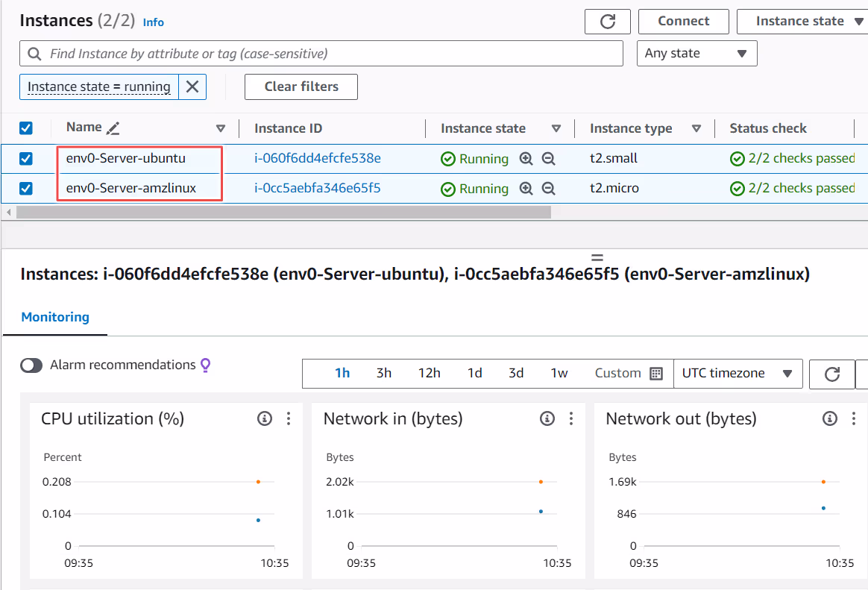The width and height of the screenshot is (868, 590).
Task: Click the left arrow of horizontal scrollbar
Action: (x=8, y=213)
